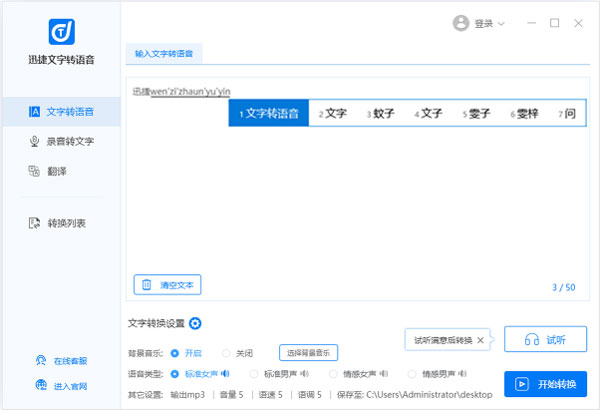Click the text icon beside 文字转语音

pyautogui.click(x=34, y=112)
